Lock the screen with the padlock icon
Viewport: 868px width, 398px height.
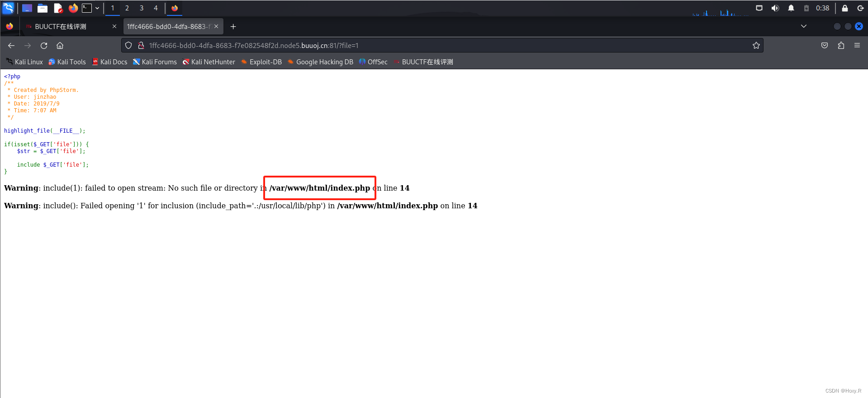[844, 8]
